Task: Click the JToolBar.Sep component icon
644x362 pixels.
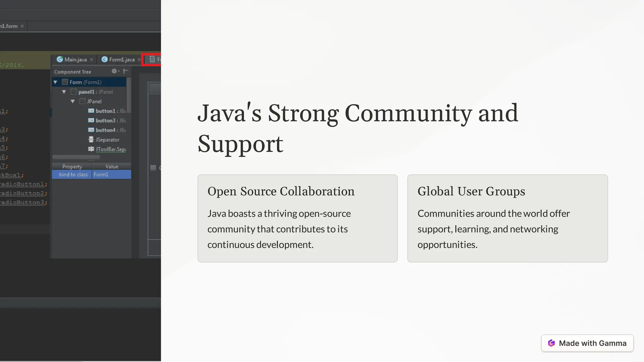Action: click(x=91, y=149)
